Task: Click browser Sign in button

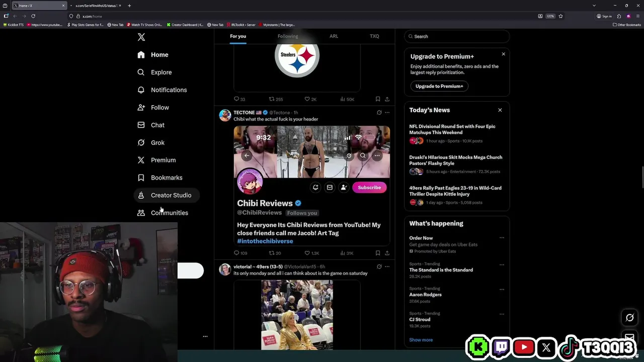Action: 604,16
